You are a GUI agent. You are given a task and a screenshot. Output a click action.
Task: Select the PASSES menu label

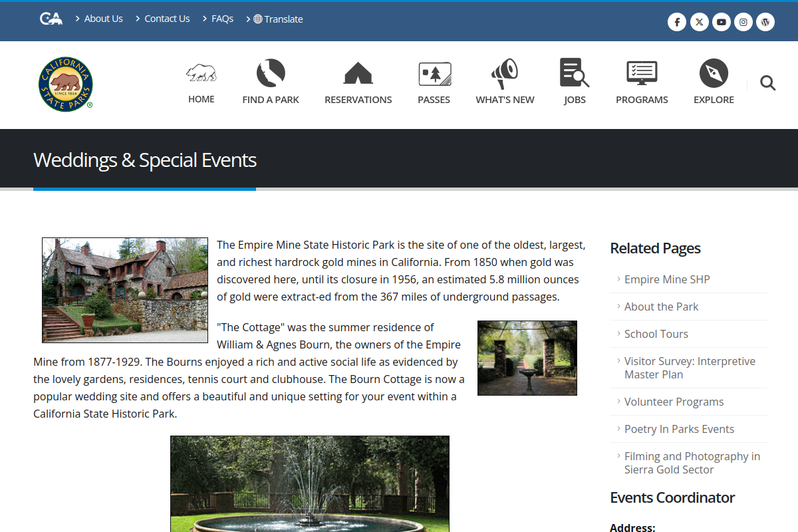[434, 100]
